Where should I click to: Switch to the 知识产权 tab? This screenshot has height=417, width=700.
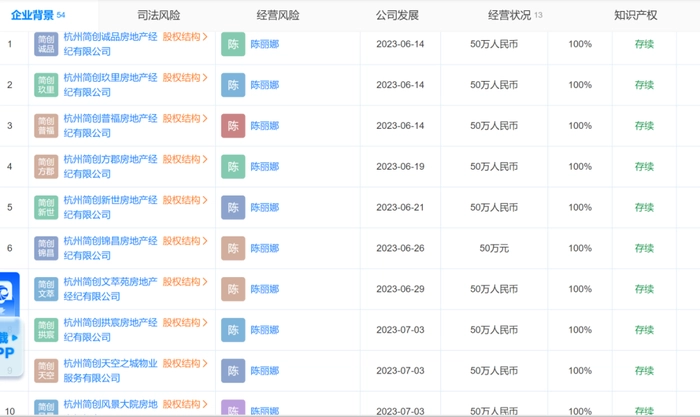click(x=635, y=16)
